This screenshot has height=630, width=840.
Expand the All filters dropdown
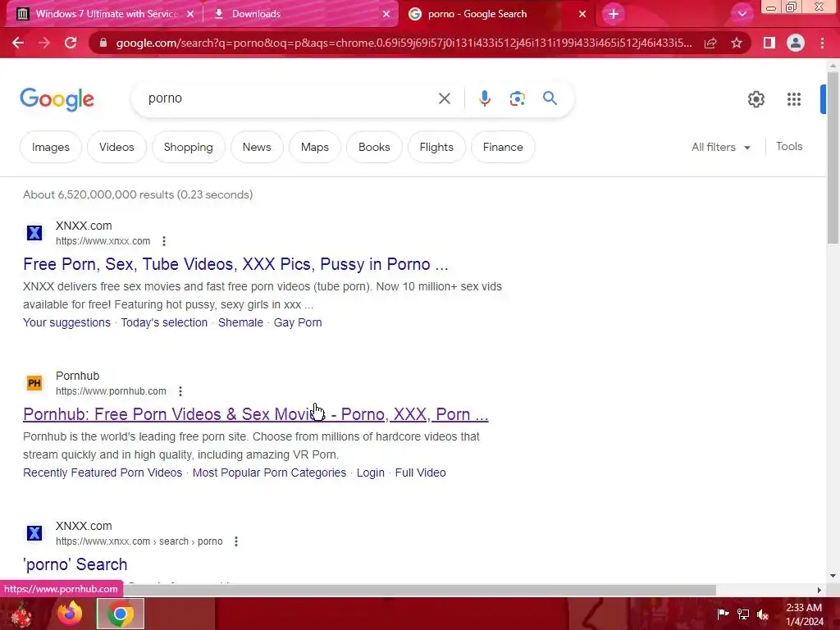(x=720, y=147)
